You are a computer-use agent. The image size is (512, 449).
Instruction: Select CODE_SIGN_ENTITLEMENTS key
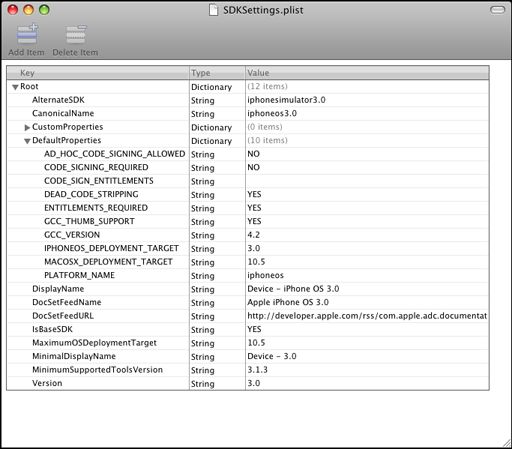click(x=99, y=181)
